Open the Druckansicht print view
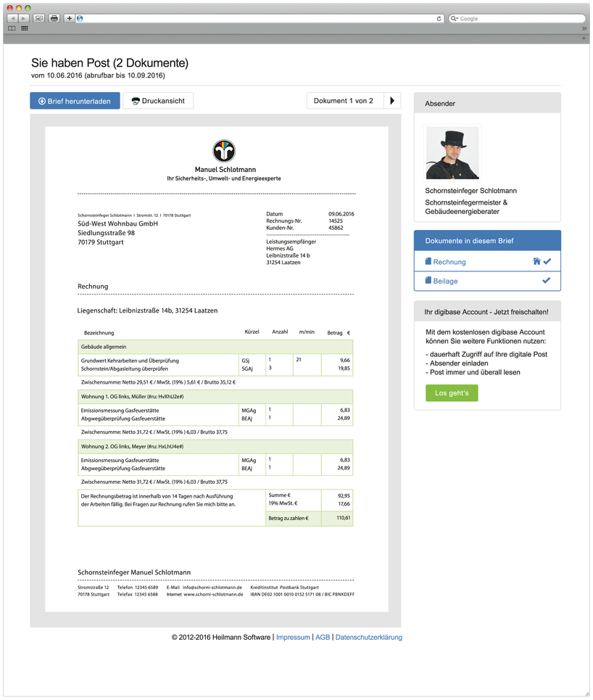The height and width of the screenshot is (700, 593). click(159, 101)
